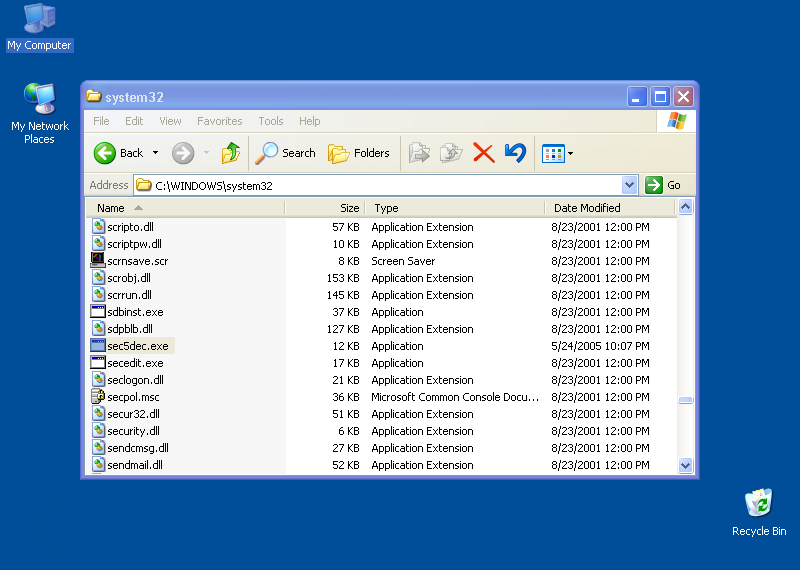Click the 145 KB size value
The image size is (800, 570).
(343, 295)
